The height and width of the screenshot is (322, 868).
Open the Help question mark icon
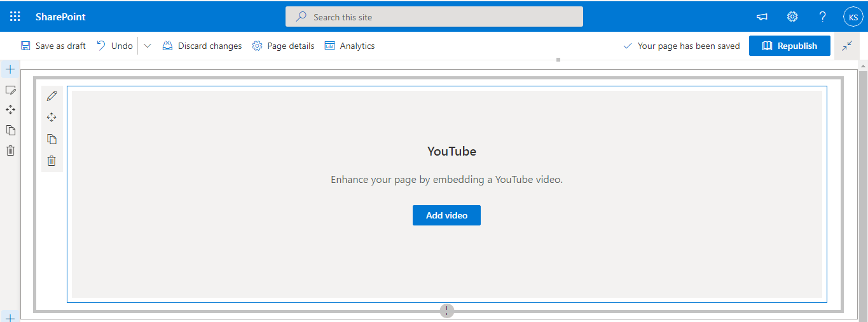pos(823,17)
